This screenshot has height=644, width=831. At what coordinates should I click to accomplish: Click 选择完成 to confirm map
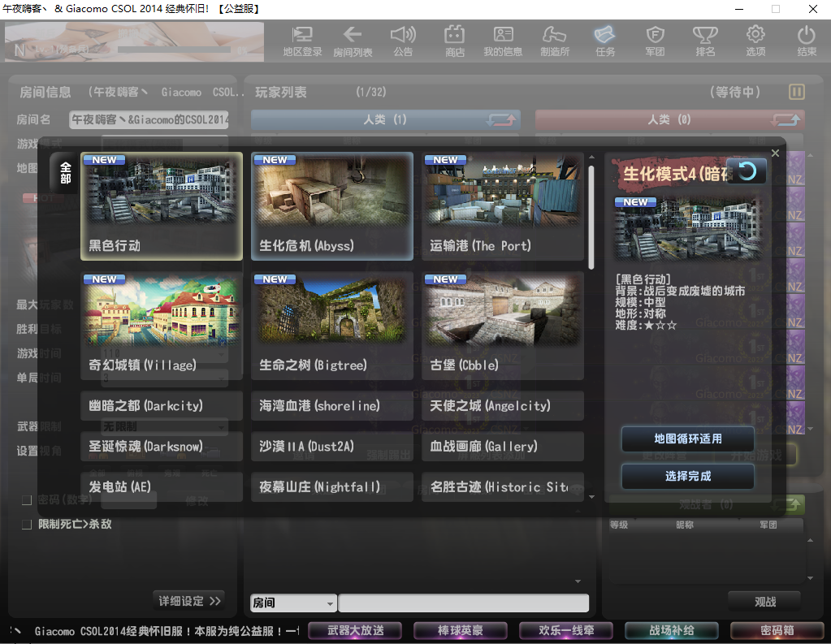687,476
